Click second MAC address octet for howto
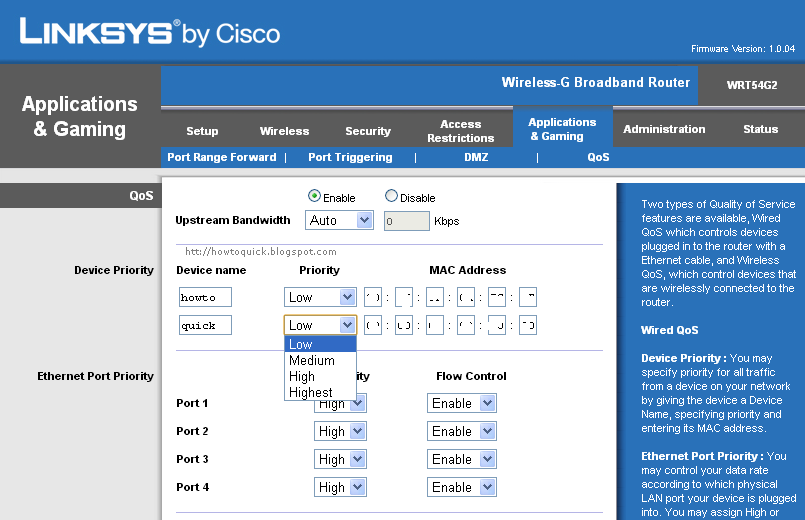805x520 pixels. (x=404, y=297)
